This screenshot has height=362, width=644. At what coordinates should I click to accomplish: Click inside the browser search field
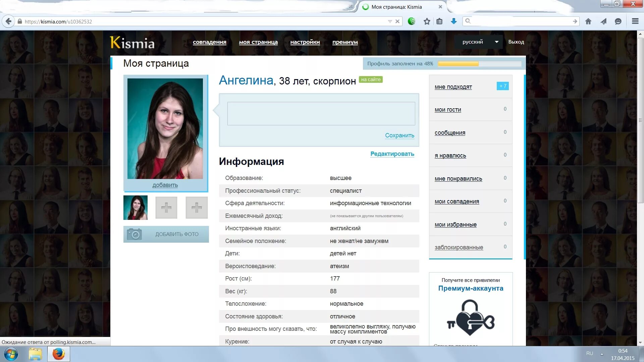click(x=522, y=21)
